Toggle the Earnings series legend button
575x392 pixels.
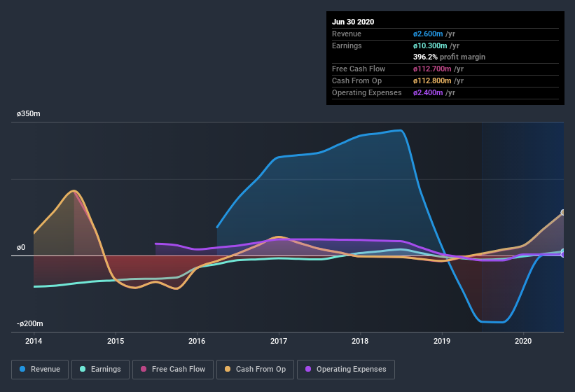pos(100,370)
